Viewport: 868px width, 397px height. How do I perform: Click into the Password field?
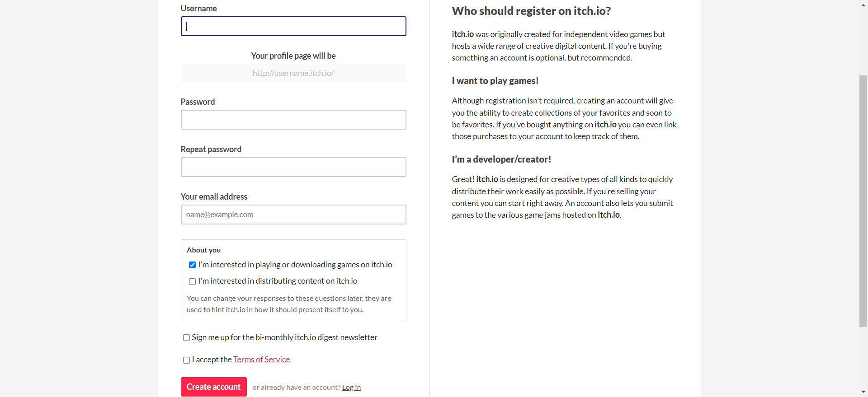click(x=293, y=120)
